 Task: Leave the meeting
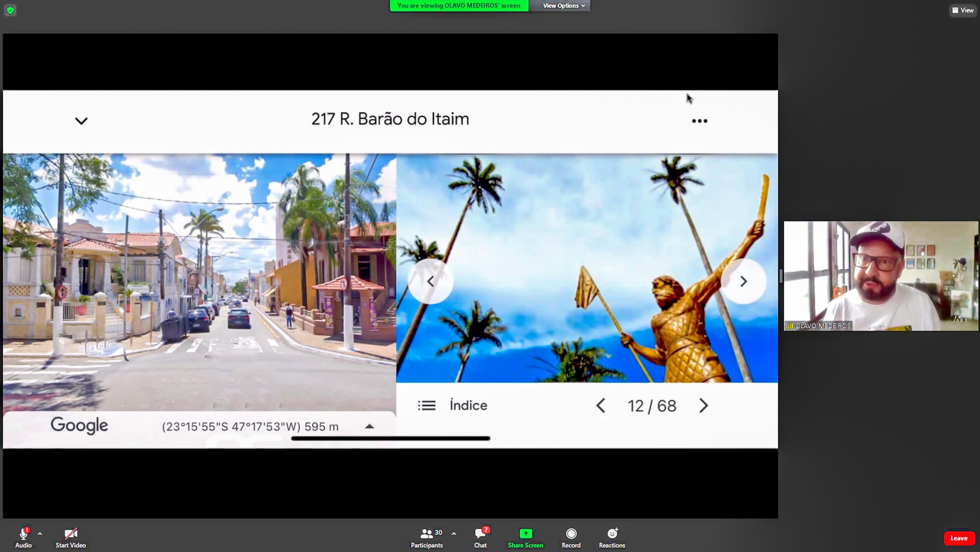959,538
